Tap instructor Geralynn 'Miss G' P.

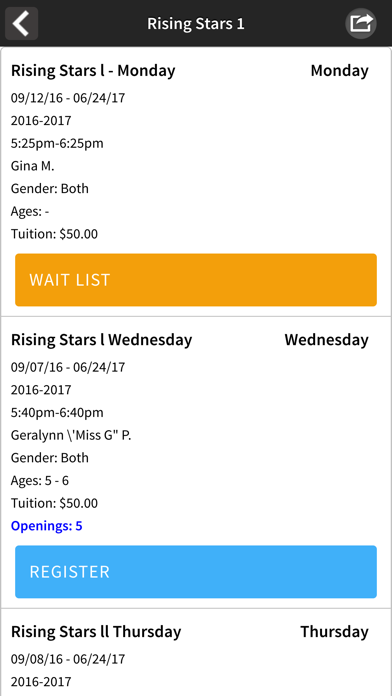coord(71,435)
